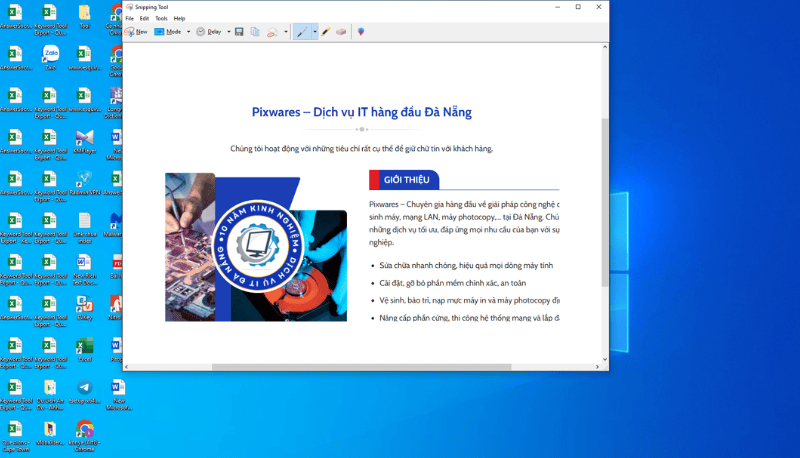Image resolution: width=800 pixels, height=458 pixels.
Task: Open the File menu
Action: coord(129,18)
